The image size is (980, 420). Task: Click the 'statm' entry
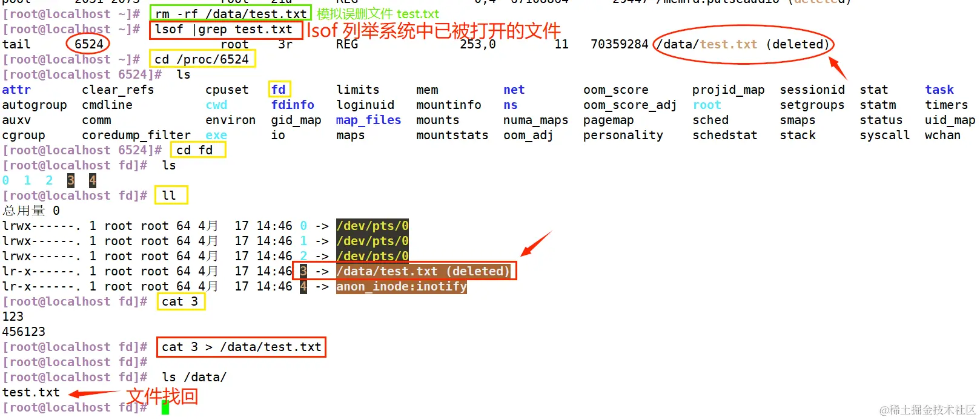coord(878,105)
